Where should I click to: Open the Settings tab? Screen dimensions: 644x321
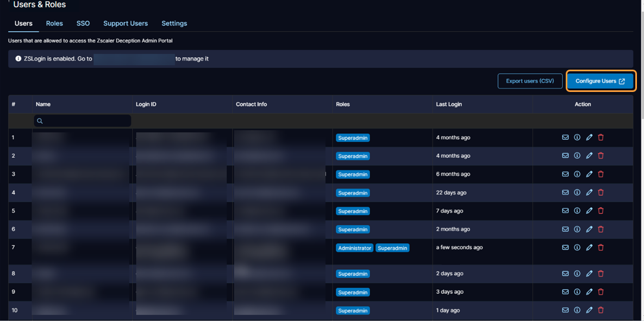tap(174, 23)
